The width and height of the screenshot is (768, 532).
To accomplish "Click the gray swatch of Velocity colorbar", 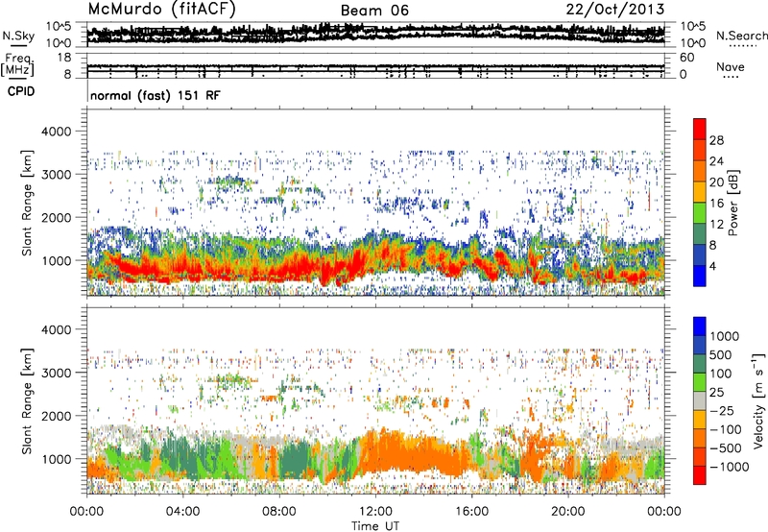I will 700,400.
